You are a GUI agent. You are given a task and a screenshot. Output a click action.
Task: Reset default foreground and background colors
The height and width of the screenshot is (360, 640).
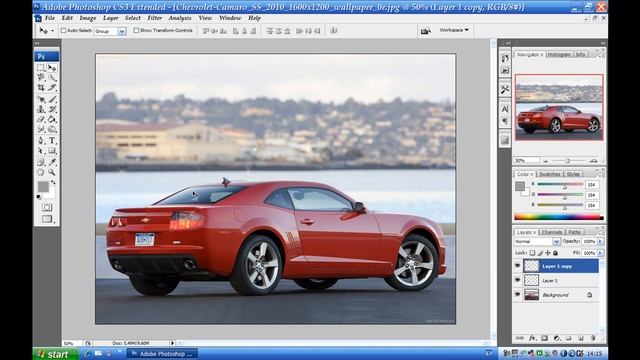(39, 197)
